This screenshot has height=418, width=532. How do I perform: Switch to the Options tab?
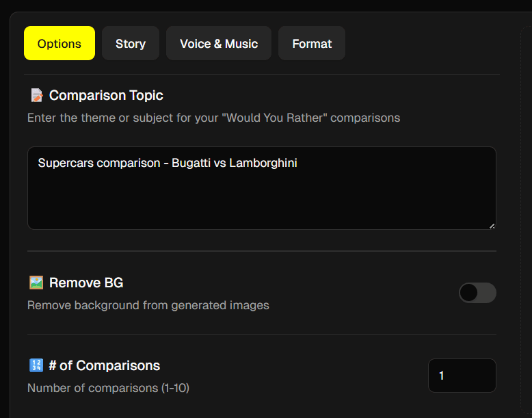59,44
